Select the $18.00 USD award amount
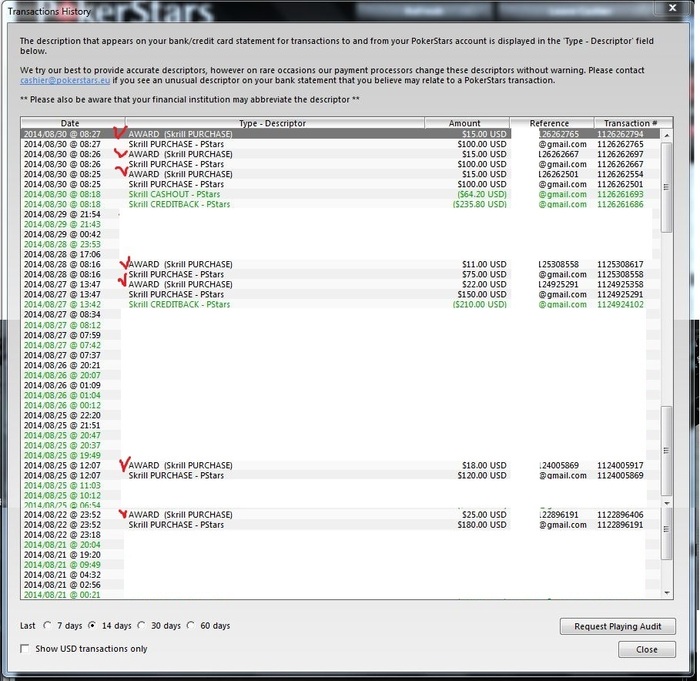700x681 pixels. tap(484, 465)
